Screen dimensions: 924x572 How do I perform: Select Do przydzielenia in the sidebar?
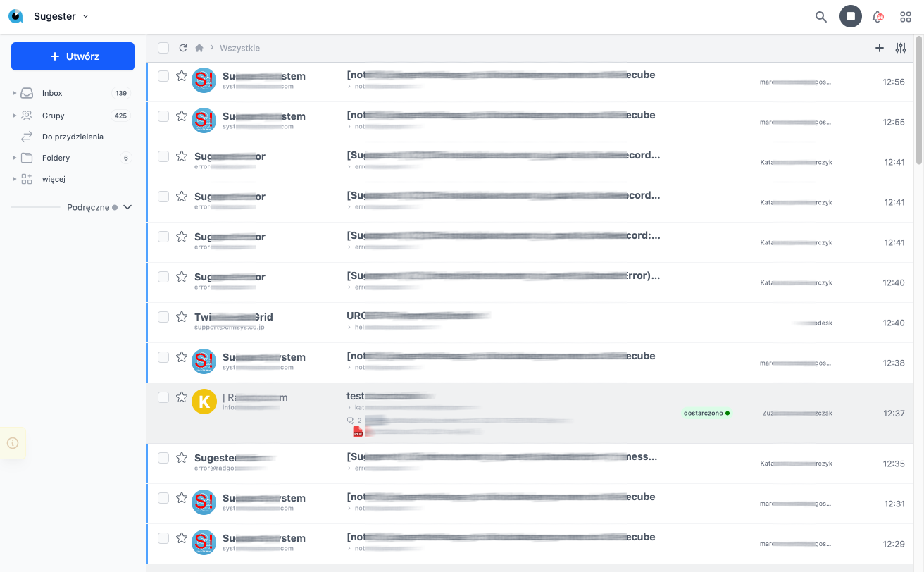coord(73,137)
